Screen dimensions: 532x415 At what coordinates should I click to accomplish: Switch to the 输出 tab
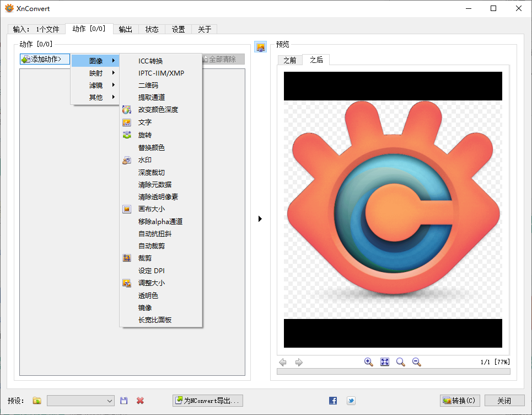coord(125,29)
